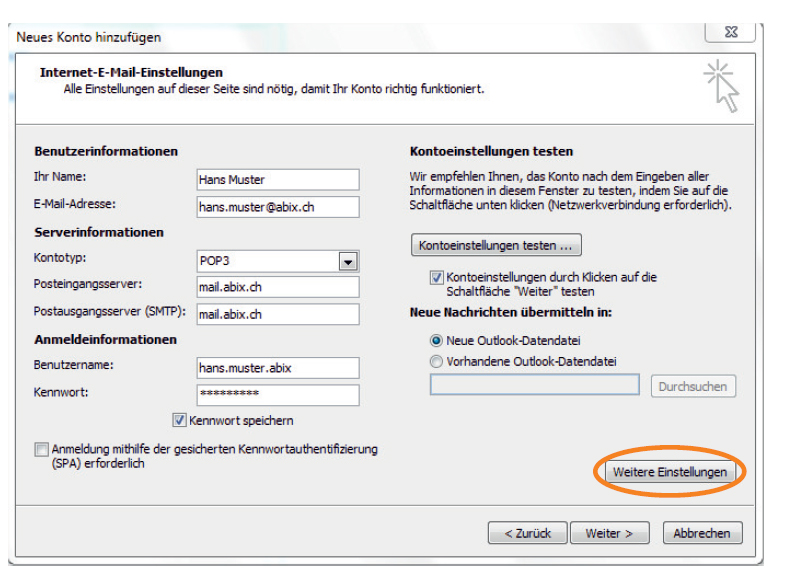Click the disabled Durchsuchen button
Screen dimensions: 785x587
point(694,386)
